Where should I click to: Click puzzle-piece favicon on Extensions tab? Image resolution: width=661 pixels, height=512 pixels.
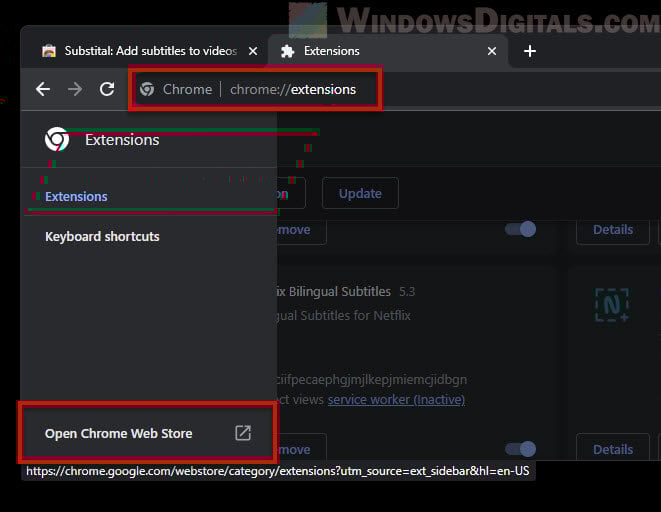click(288, 51)
